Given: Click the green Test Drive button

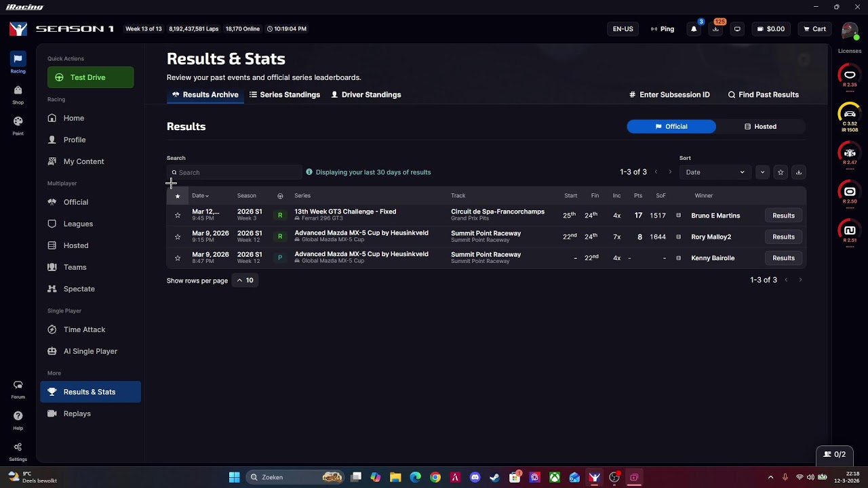Looking at the screenshot, I should click(x=91, y=77).
